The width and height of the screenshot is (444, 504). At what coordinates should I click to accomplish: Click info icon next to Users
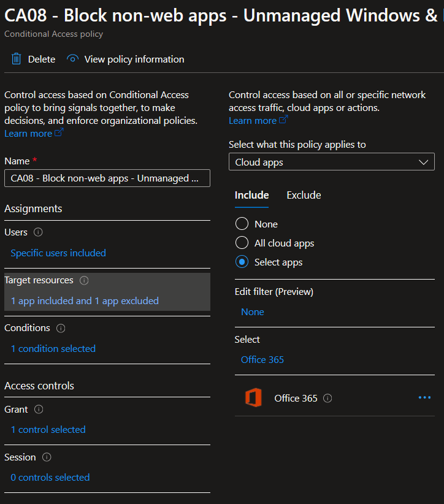pos(38,232)
